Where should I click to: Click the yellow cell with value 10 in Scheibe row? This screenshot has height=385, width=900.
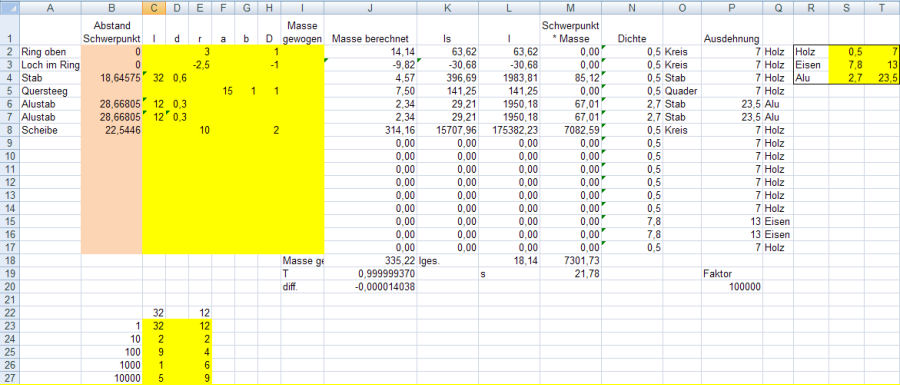click(x=200, y=130)
